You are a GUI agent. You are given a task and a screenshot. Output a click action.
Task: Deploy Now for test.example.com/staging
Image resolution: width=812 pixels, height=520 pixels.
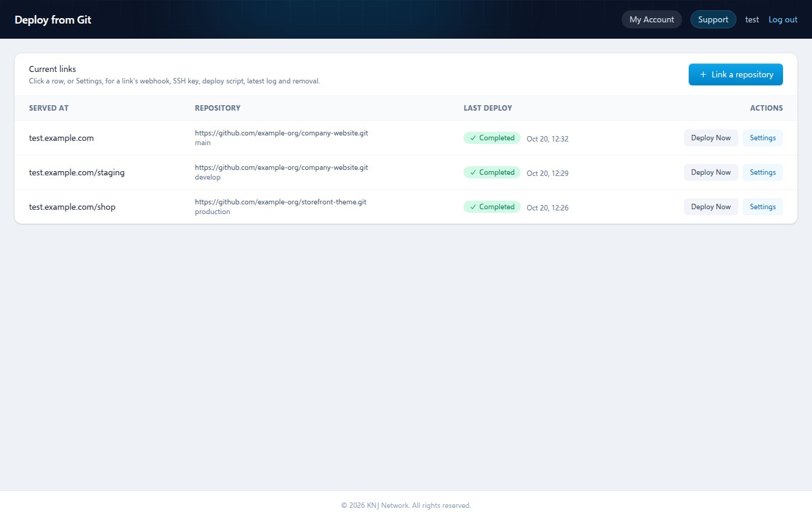tap(711, 172)
